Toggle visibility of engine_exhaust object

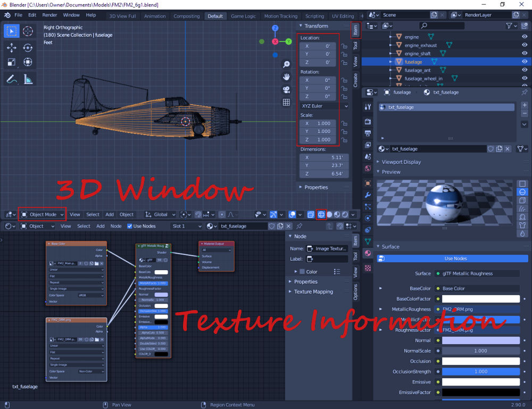click(x=525, y=45)
